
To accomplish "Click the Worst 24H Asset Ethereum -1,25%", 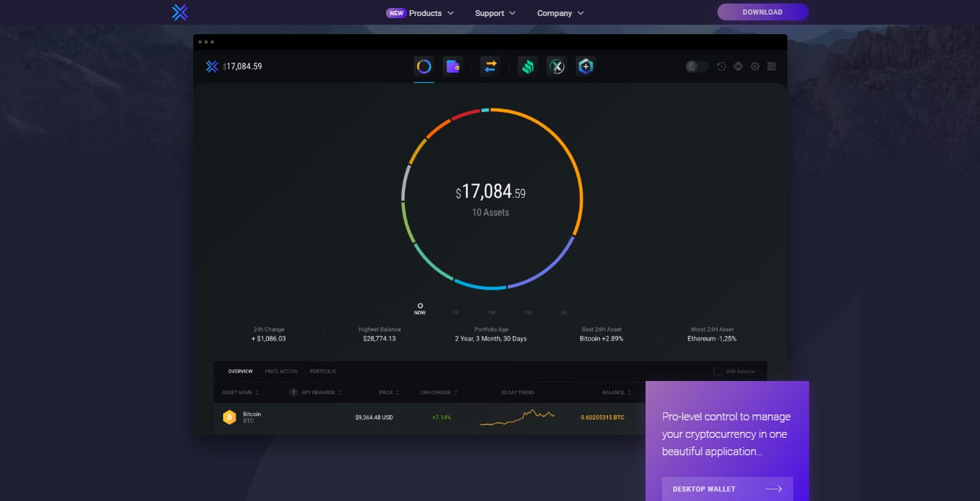I will tap(712, 339).
